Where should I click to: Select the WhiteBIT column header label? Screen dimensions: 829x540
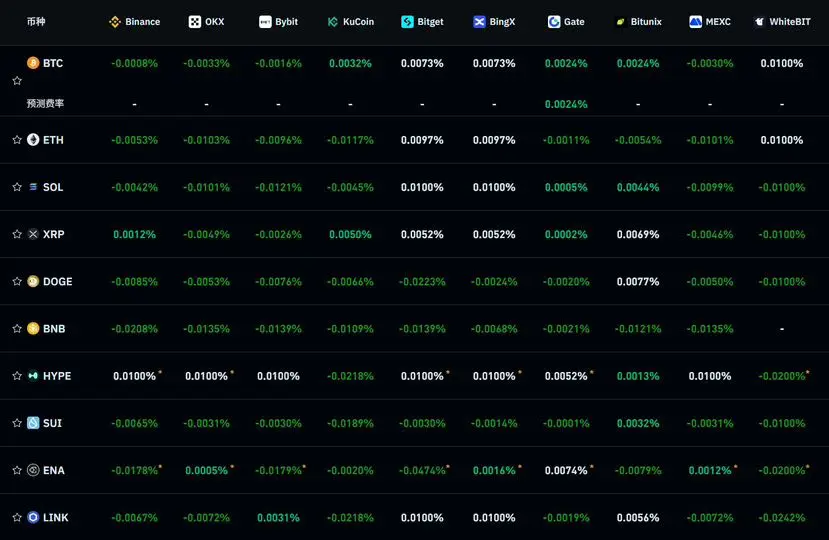790,22
